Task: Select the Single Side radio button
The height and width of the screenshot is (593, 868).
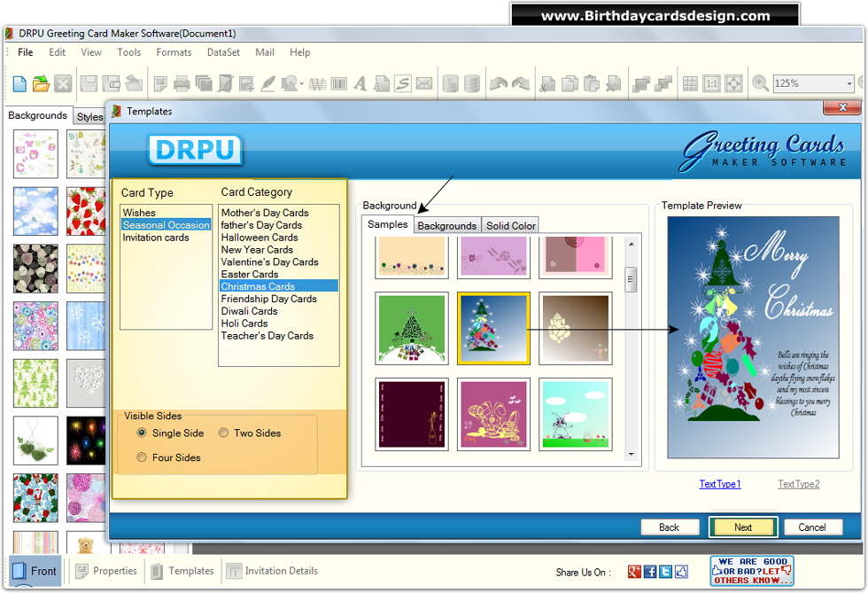Action: pos(142,433)
